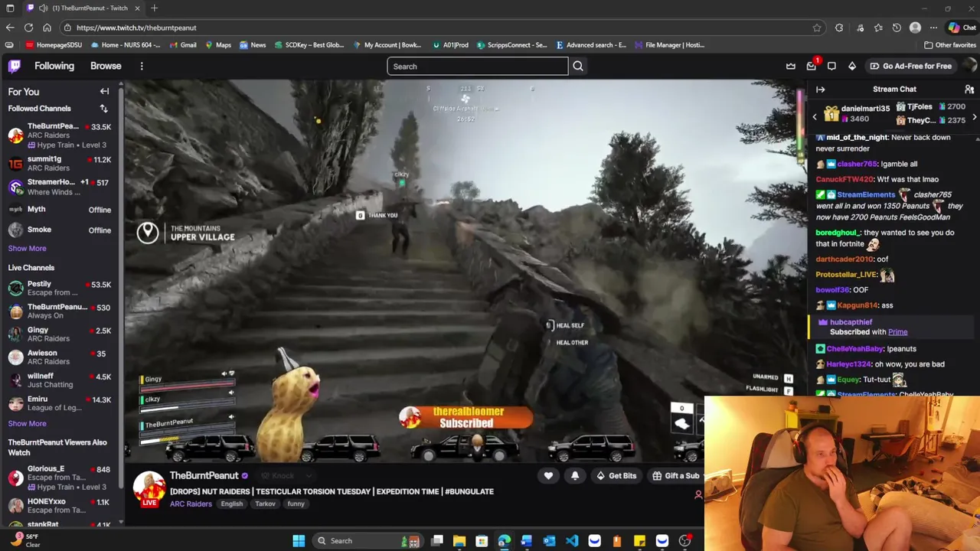
Task: Open Maps bookmark
Action: point(217,45)
